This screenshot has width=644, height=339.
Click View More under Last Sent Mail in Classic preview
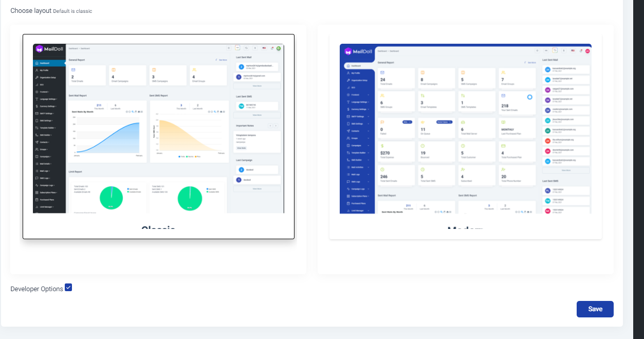tap(257, 86)
